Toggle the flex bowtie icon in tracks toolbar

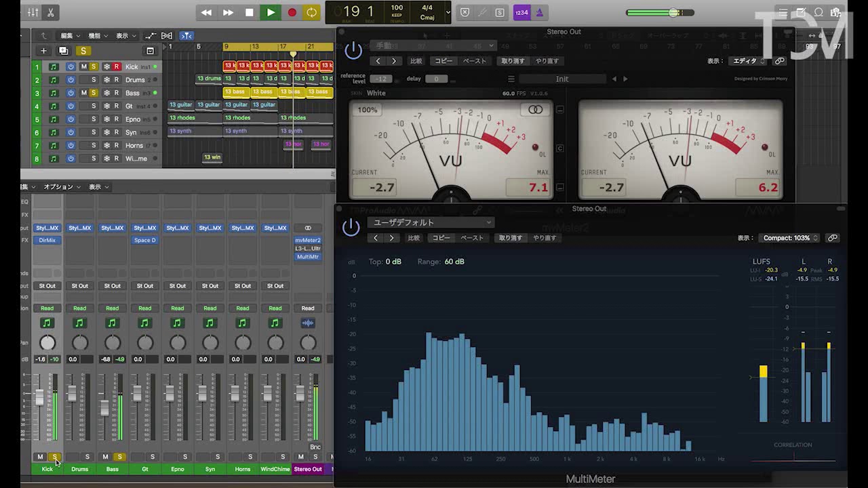coord(167,35)
